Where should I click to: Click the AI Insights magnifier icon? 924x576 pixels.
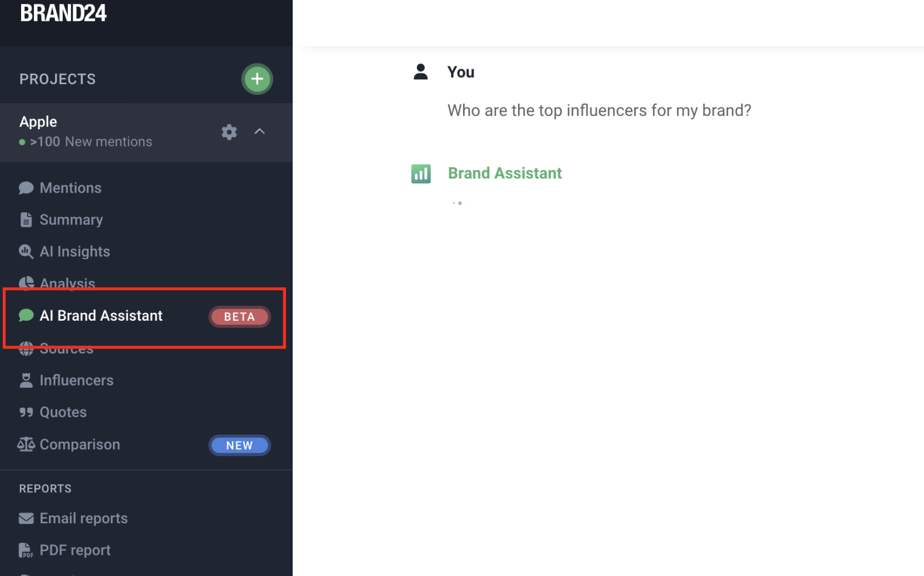(x=26, y=251)
